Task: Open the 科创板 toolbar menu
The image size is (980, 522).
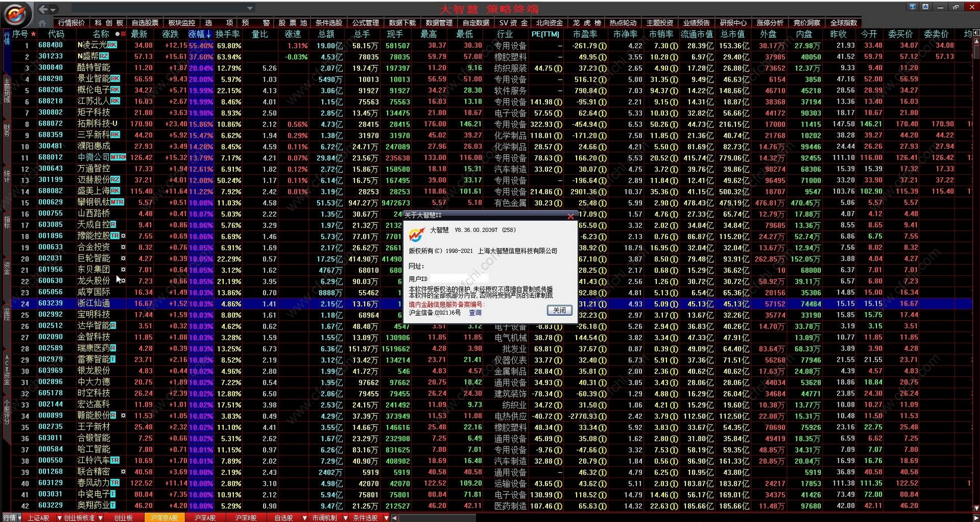Action: (x=109, y=23)
